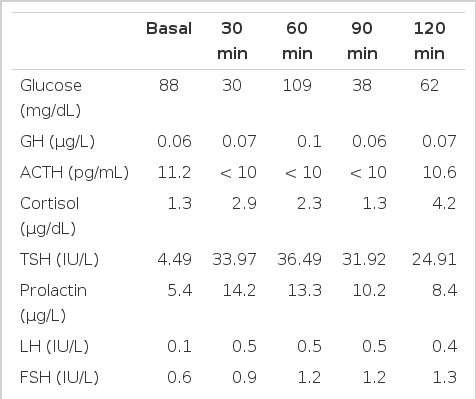Click the Basal column header
This screenshot has width=476, height=399.
tap(169, 28)
